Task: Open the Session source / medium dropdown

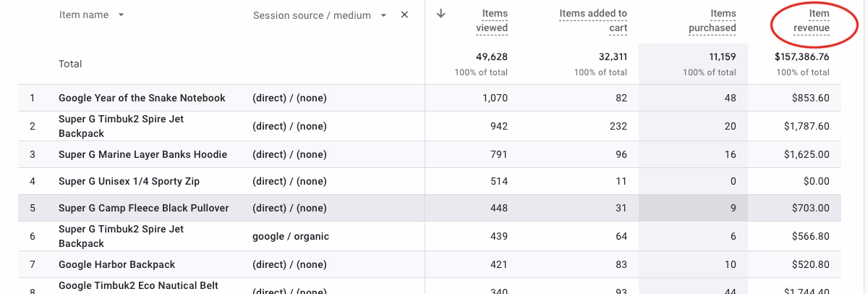Action: pos(383,15)
